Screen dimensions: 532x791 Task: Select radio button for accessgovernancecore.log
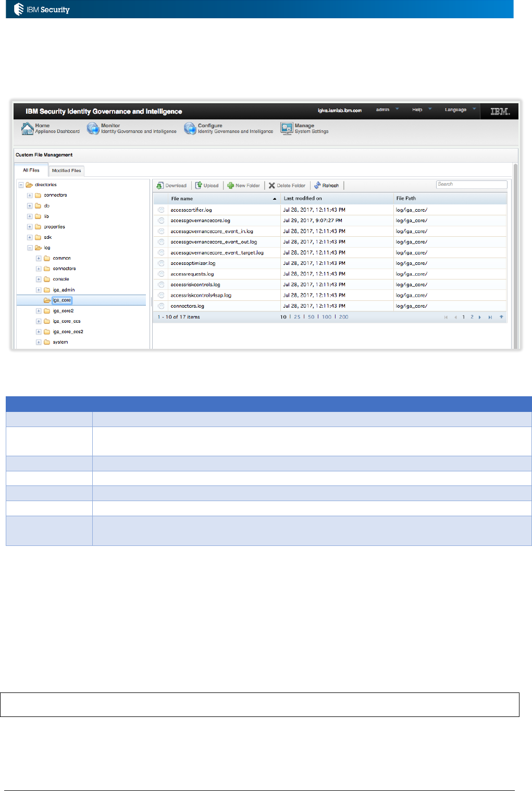tap(161, 221)
